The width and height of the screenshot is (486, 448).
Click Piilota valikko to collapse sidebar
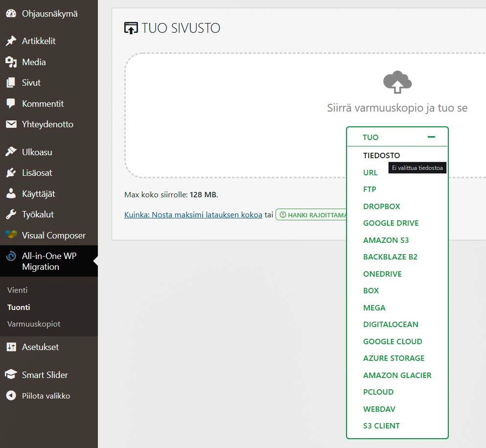49,396
